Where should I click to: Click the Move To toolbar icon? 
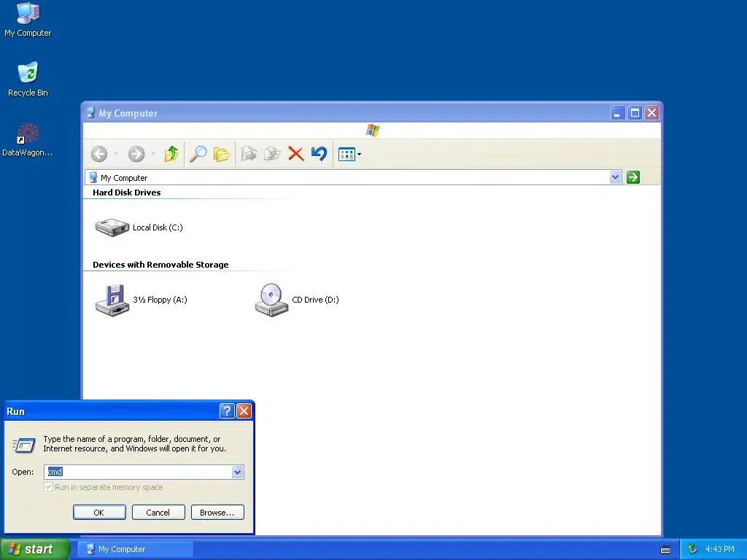point(249,154)
